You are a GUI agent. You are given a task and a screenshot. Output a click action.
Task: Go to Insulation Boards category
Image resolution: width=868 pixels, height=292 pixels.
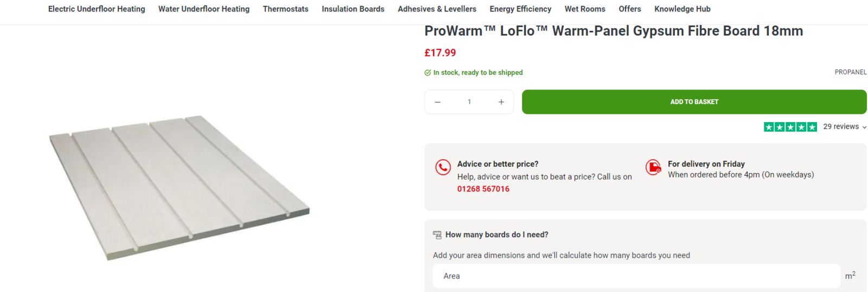353,9
